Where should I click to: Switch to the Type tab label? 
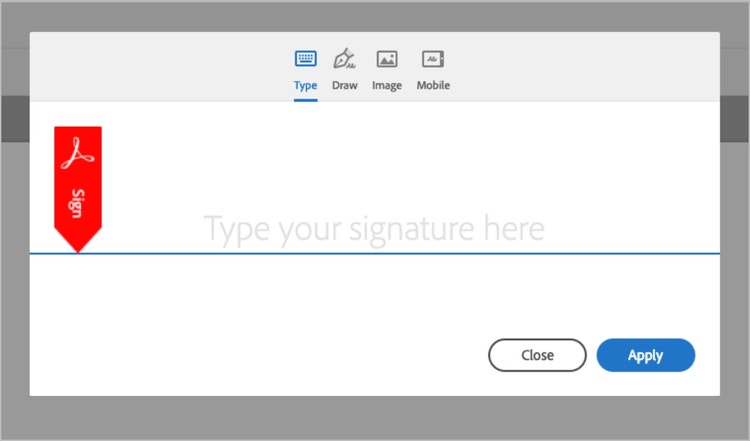(x=305, y=85)
